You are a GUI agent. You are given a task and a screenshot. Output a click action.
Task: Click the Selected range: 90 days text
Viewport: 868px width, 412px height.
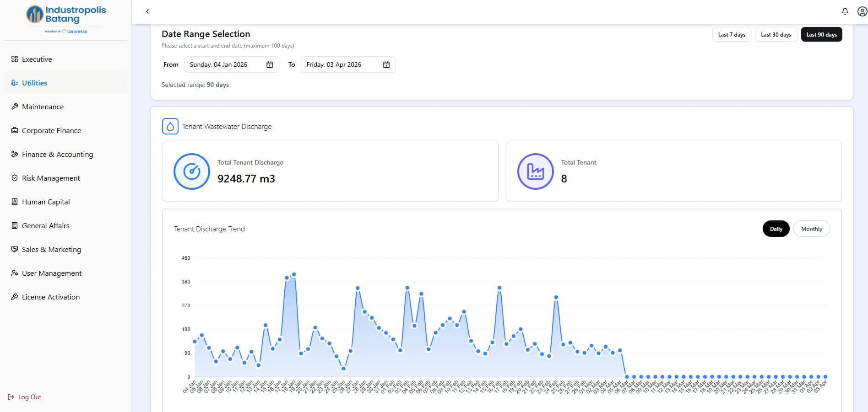coord(195,85)
